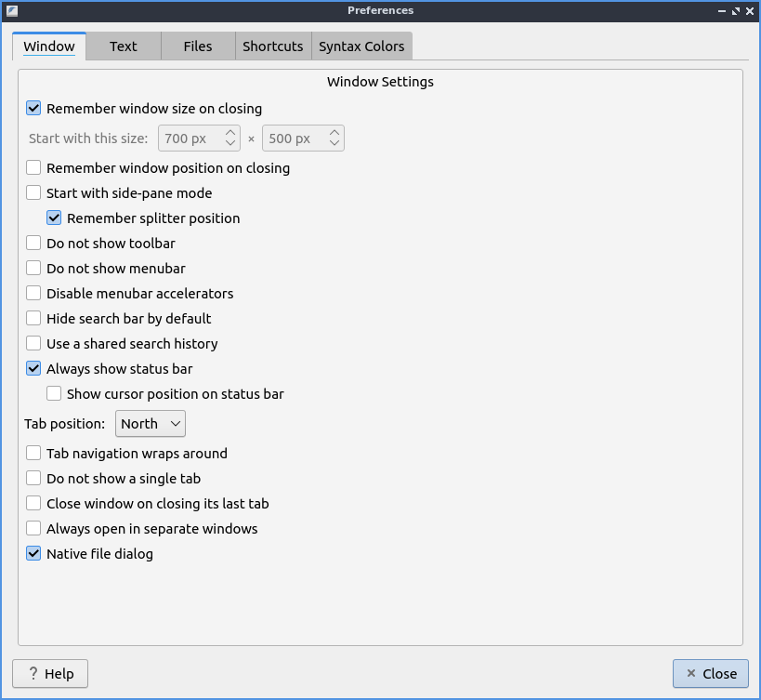Uncheck Native file dialog
Image resolution: width=761 pixels, height=700 pixels.
point(34,554)
